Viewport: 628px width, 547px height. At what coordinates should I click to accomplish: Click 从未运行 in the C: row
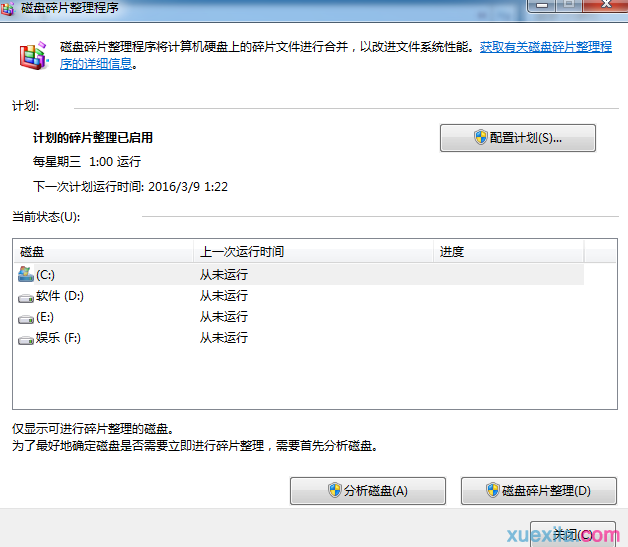tap(224, 275)
